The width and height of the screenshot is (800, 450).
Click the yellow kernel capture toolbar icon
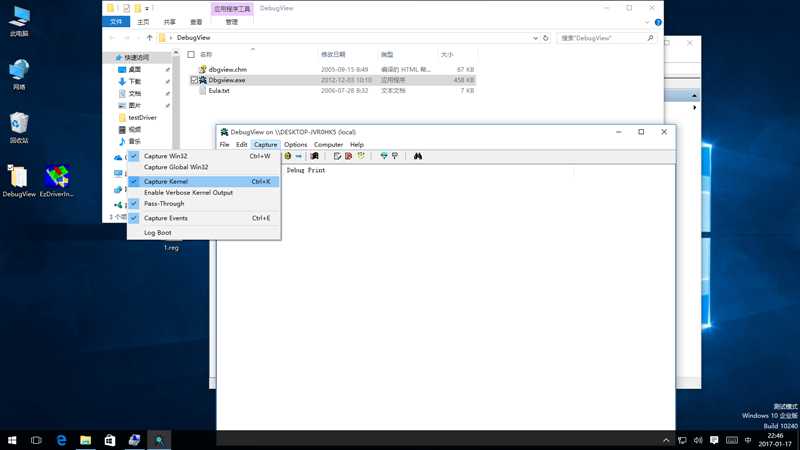pyautogui.click(x=288, y=156)
